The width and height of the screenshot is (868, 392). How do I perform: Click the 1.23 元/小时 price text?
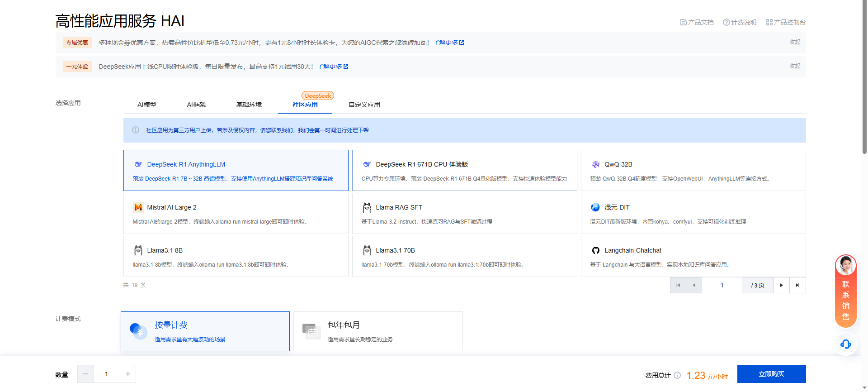point(707,376)
